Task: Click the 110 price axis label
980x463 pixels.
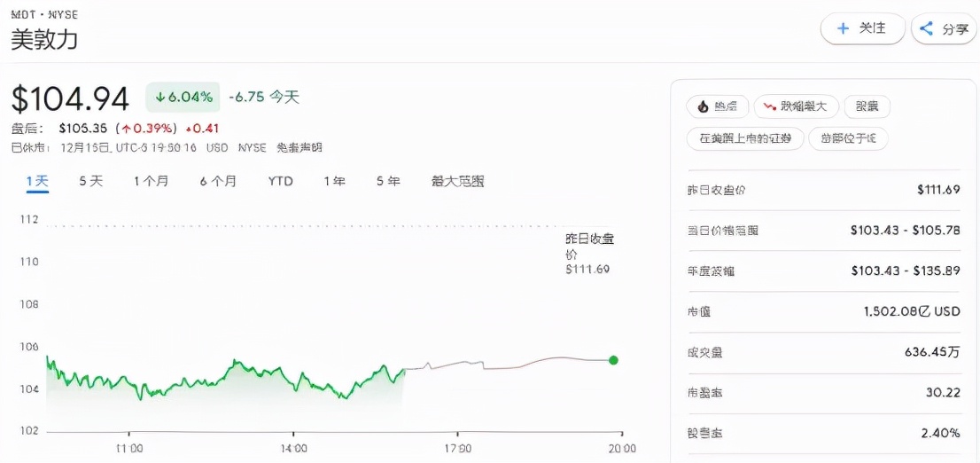Action: click(x=29, y=262)
